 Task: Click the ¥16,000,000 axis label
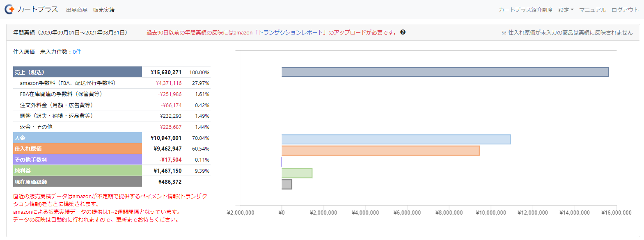616,213
